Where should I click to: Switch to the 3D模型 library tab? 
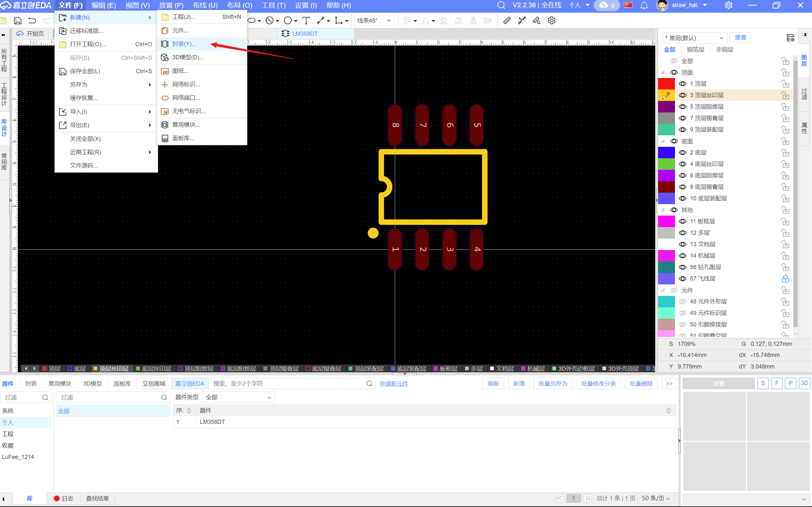click(x=92, y=384)
